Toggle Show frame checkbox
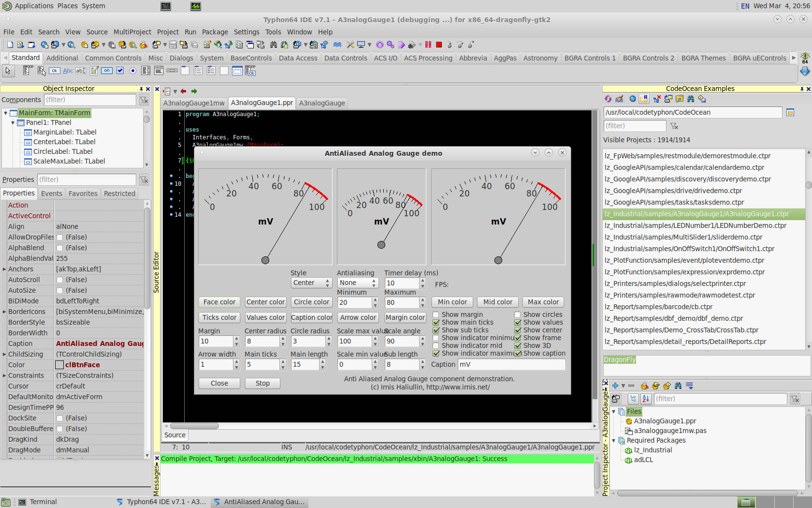Image resolution: width=812 pixels, height=508 pixels. [518, 338]
